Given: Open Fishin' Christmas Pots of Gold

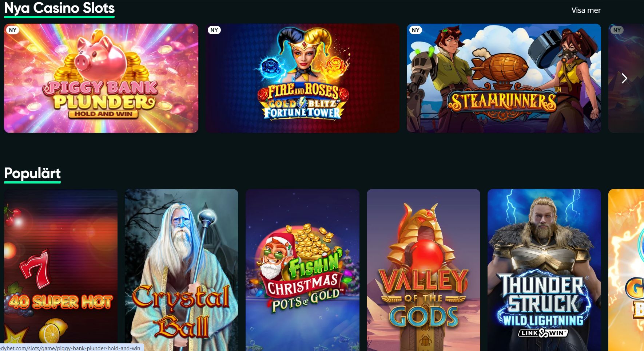Looking at the screenshot, I should point(302,270).
